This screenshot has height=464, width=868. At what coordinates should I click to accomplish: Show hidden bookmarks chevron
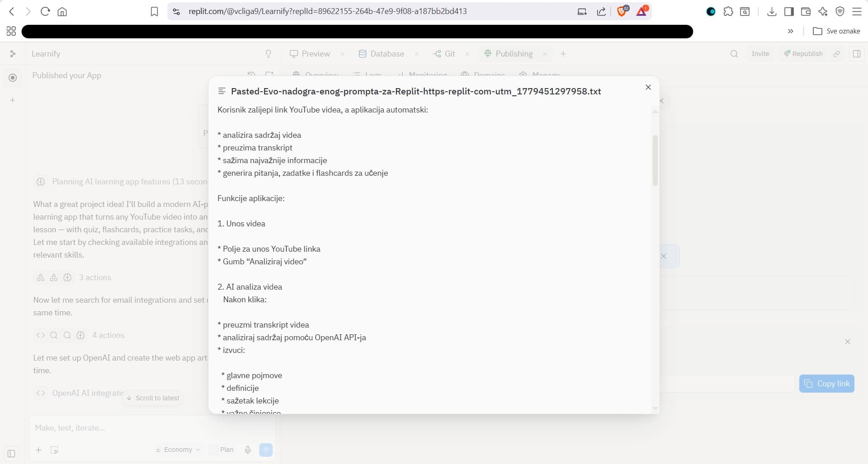790,31
